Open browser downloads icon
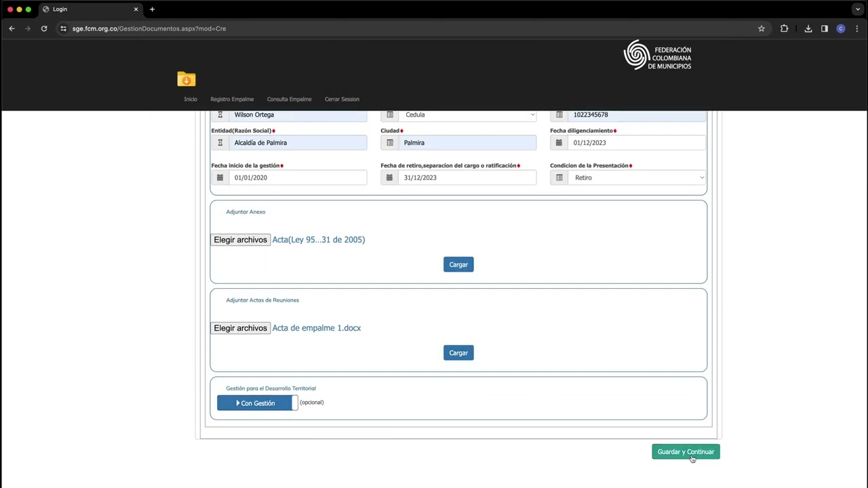 (808, 28)
